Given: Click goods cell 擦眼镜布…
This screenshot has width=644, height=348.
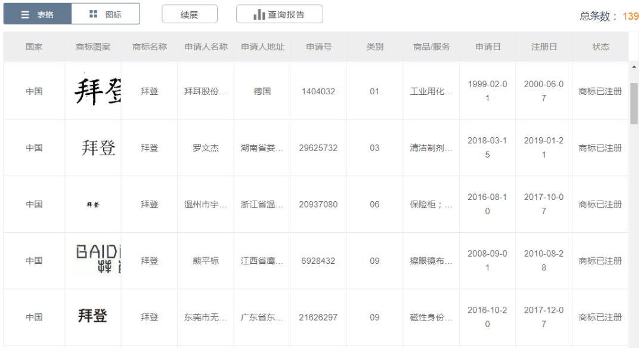Looking at the screenshot, I should (x=431, y=261).
